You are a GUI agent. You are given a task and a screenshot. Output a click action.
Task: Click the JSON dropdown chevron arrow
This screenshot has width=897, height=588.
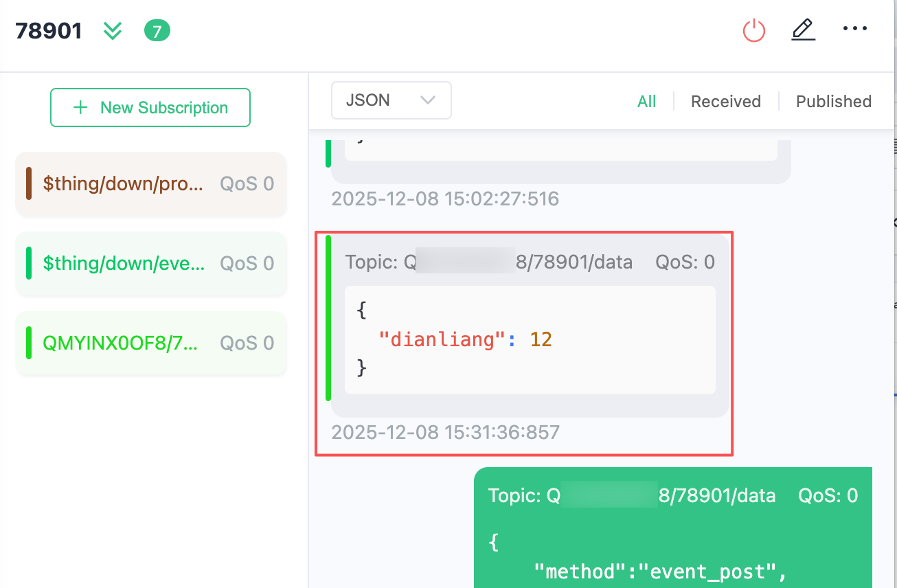click(428, 100)
